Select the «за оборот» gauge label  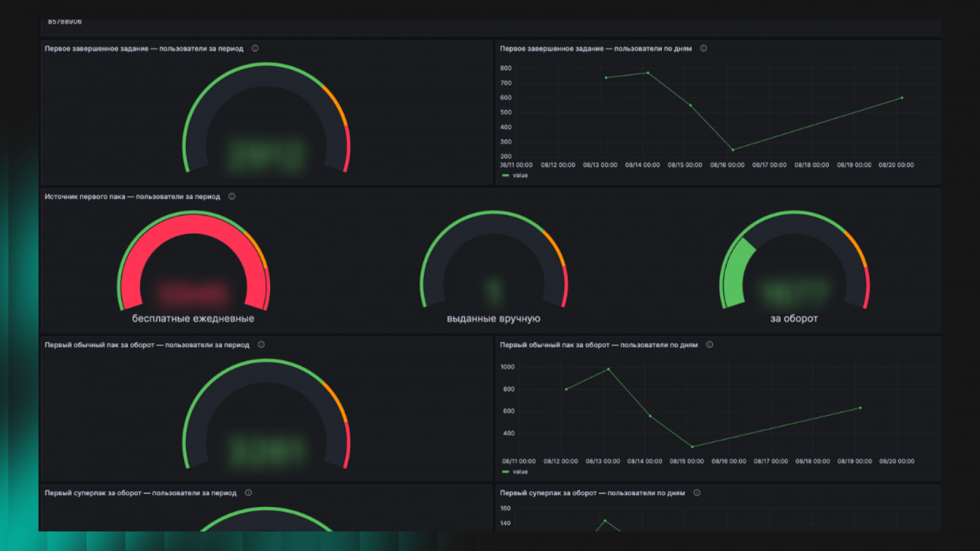794,319
